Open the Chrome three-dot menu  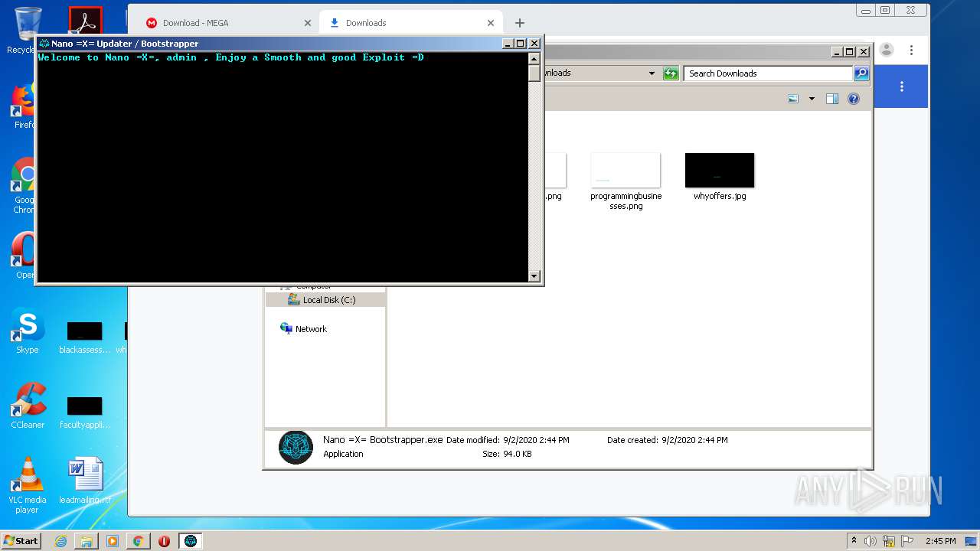pyautogui.click(x=911, y=50)
